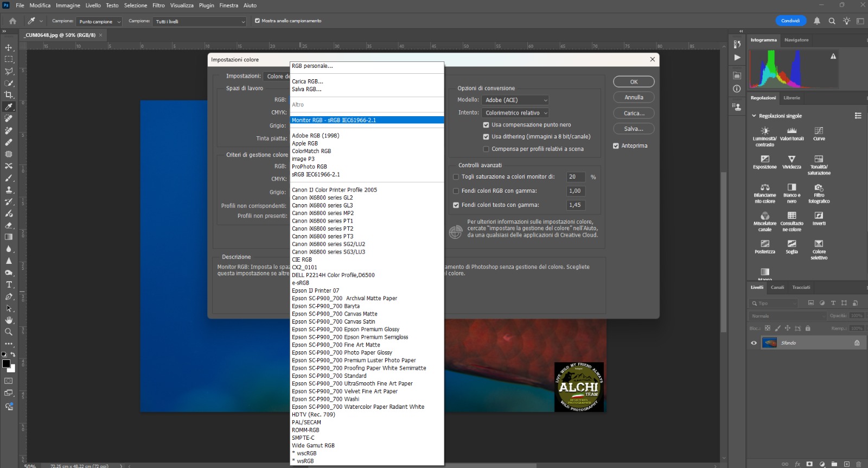Select the Crop tool in the toolbar

pyautogui.click(x=9, y=94)
